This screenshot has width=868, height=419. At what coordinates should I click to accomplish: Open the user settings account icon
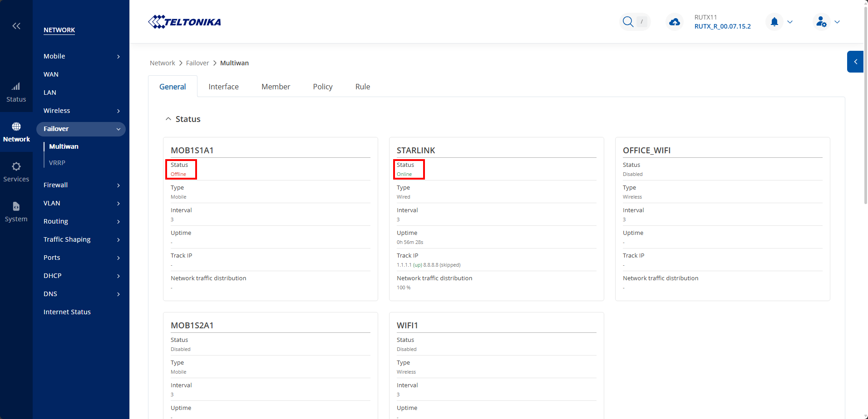(821, 22)
